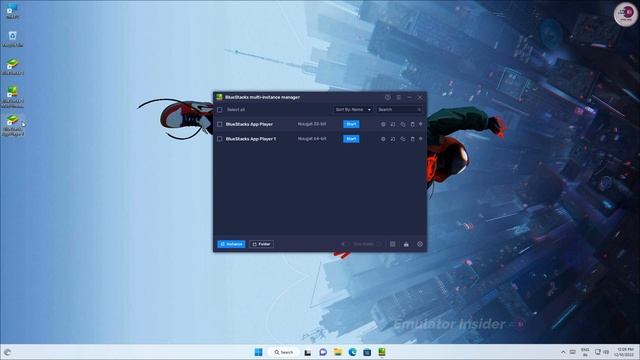640x360 pixels.
Task: Clone the BlueStacks App Player 1 instance
Action: tap(402, 139)
